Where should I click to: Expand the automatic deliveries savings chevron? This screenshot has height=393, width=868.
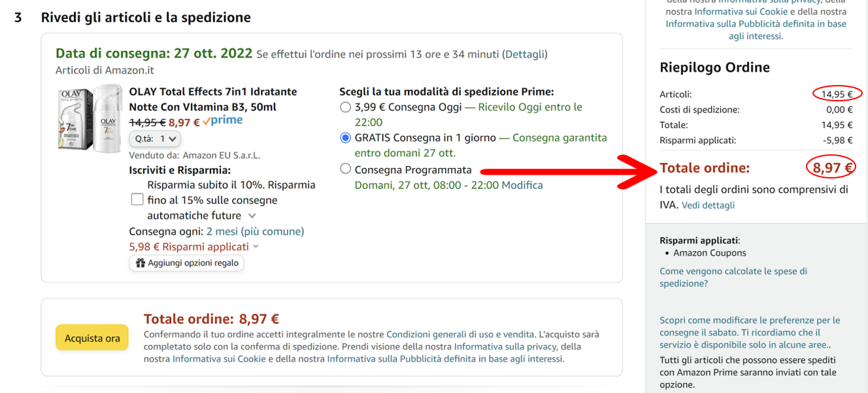click(x=252, y=216)
